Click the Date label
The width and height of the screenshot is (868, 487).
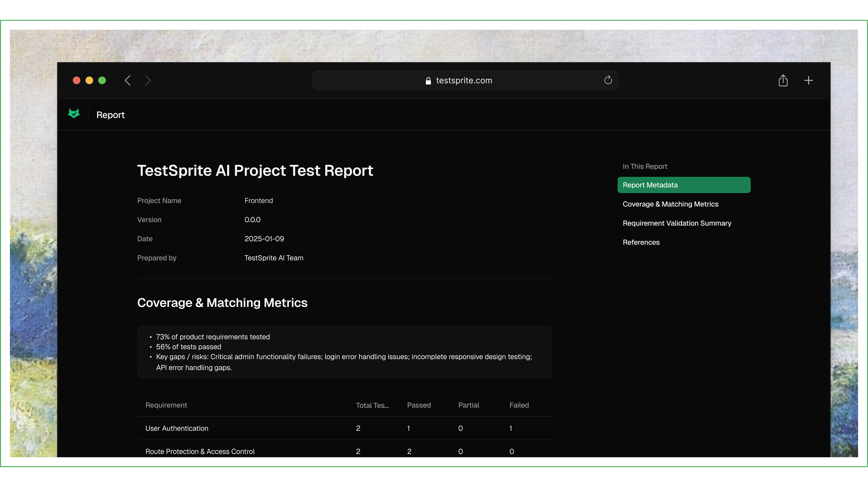click(x=145, y=239)
